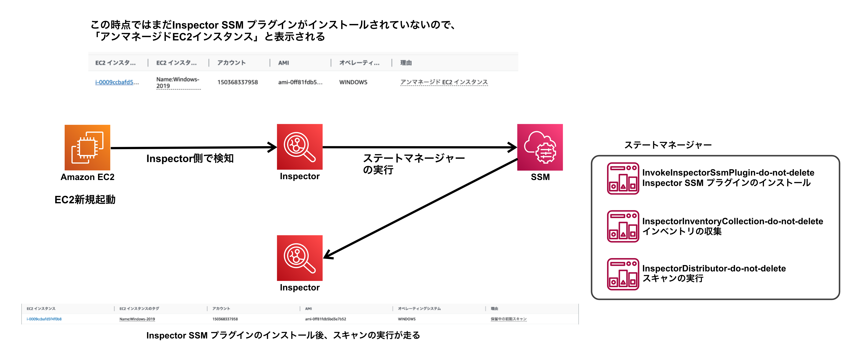Click the EC2新規起動 caption
Image resolution: width=868 pixels, height=363 pixels.
click(x=85, y=200)
